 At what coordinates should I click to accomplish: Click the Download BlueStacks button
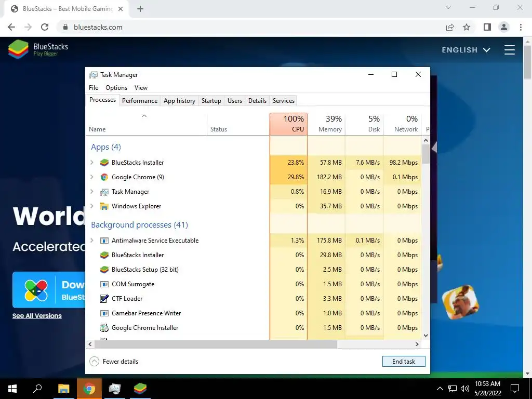click(x=49, y=290)
